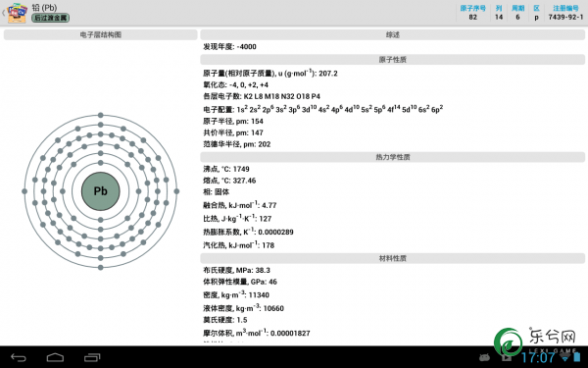The image size is (588, 368).
Task: Tap the periodic table app icon
Action: (x=18, y=13)
